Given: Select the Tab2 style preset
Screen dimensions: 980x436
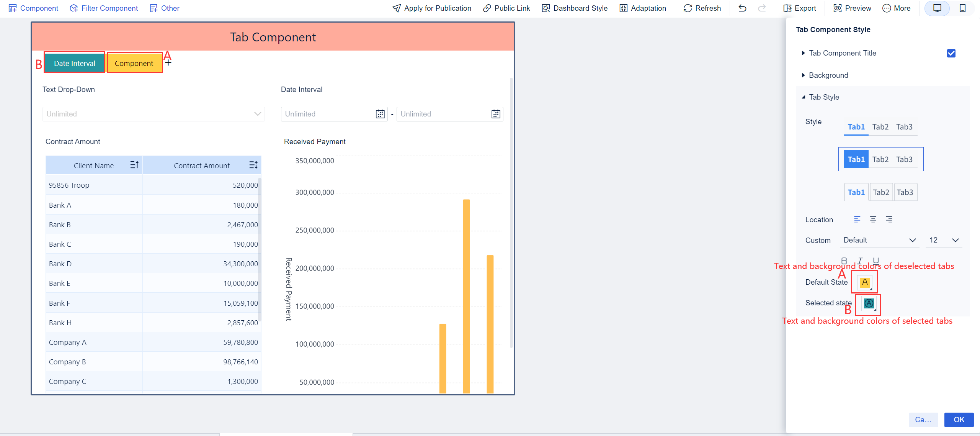Looking at the screenshot, I should (x=880, y=127).
